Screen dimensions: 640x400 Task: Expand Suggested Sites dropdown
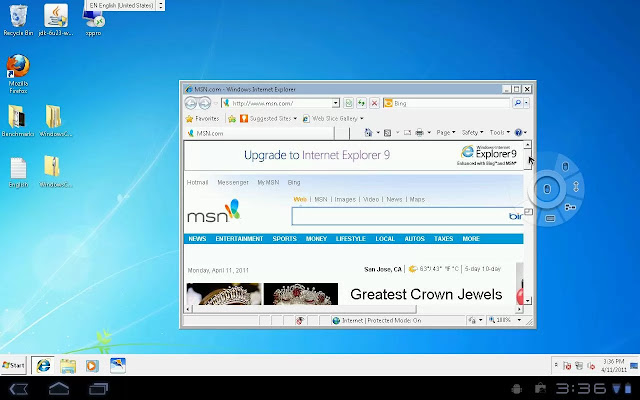coord(295,119)
